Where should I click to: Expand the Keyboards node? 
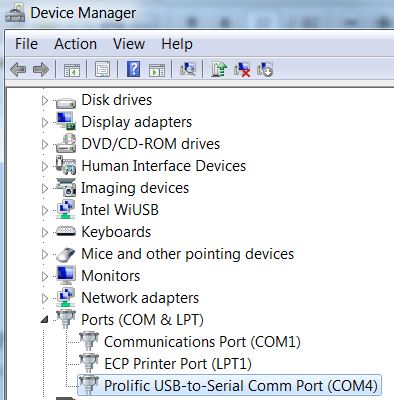pos(45,232)
